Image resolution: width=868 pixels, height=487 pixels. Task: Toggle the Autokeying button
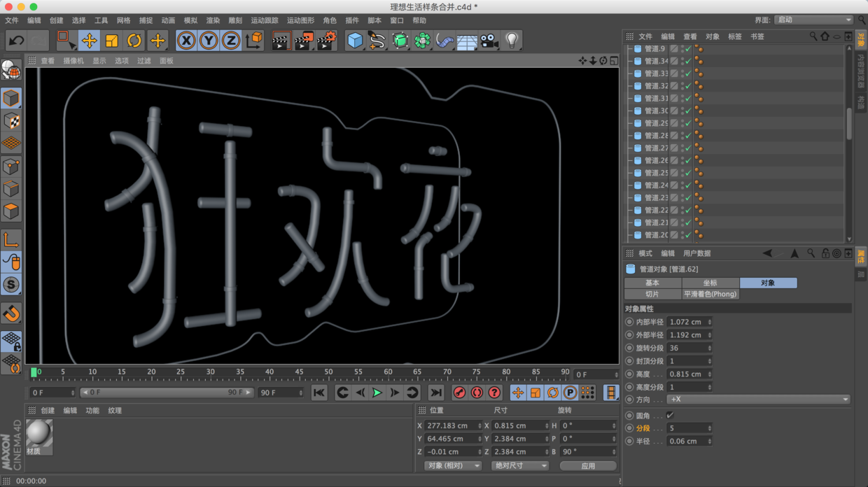pos(477,393)
